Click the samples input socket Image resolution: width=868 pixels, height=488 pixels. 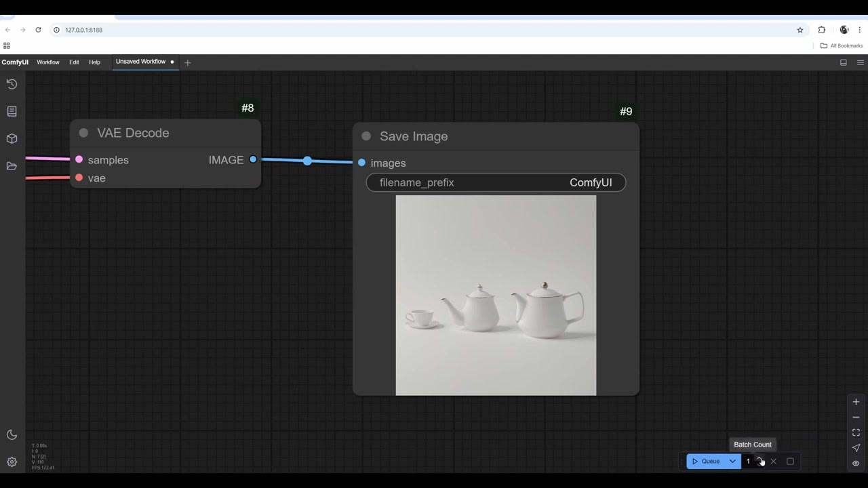point(79,159)
